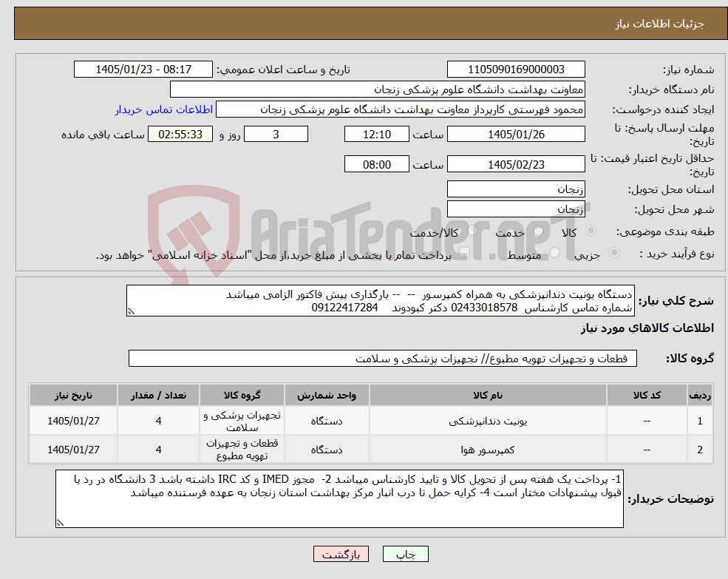Click the اطلاعات کالاهای مورد نیاز heading

(647, 328)
